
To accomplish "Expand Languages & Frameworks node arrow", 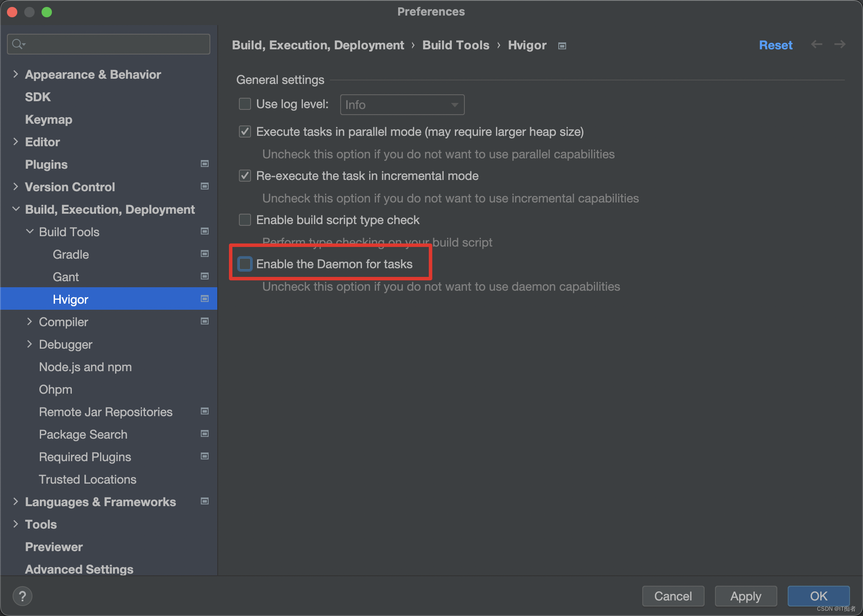I will click(x=16, y=502).
